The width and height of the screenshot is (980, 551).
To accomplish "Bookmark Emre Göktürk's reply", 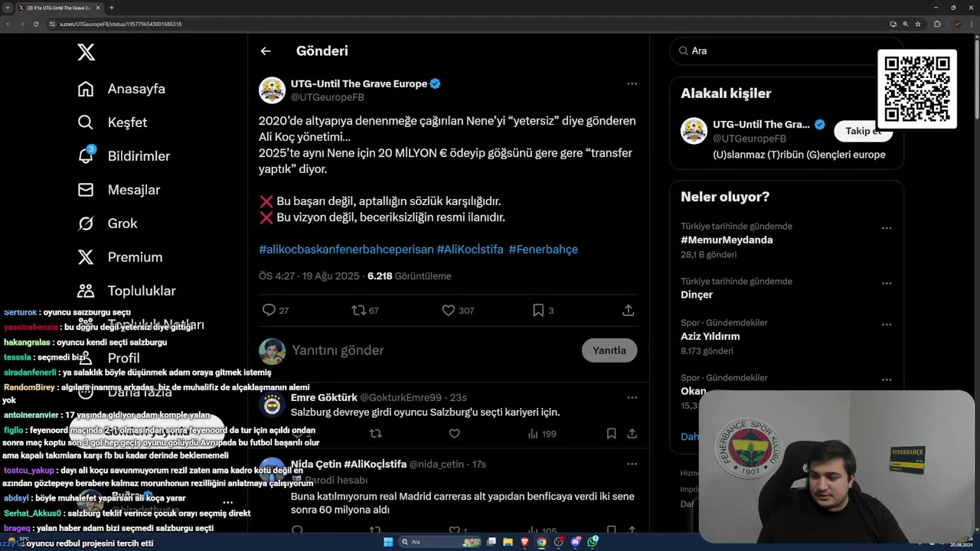I will [611, 433].
